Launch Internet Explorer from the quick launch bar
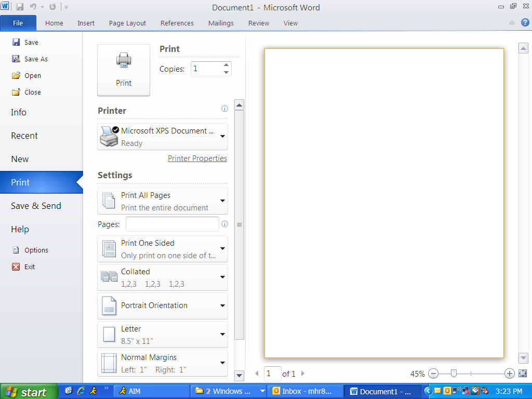The image size is (532, 399). point(81,391)
